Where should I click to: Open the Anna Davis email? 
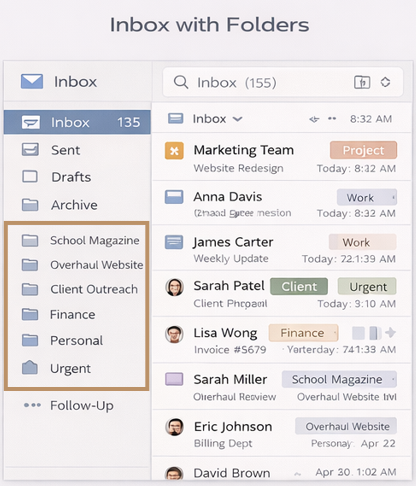[x=282, y=203]
